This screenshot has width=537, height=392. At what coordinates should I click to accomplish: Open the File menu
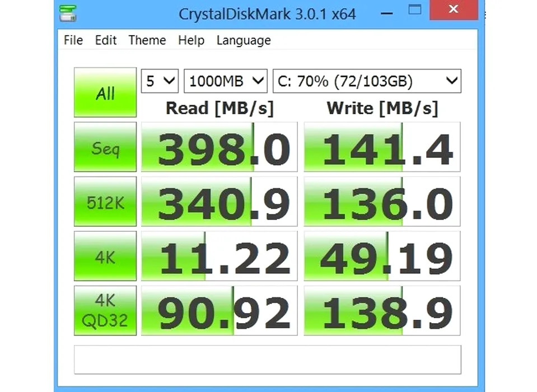73,40
